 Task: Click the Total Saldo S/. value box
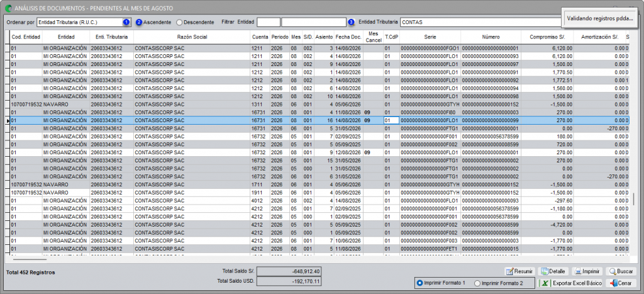[x=289, y=271]
